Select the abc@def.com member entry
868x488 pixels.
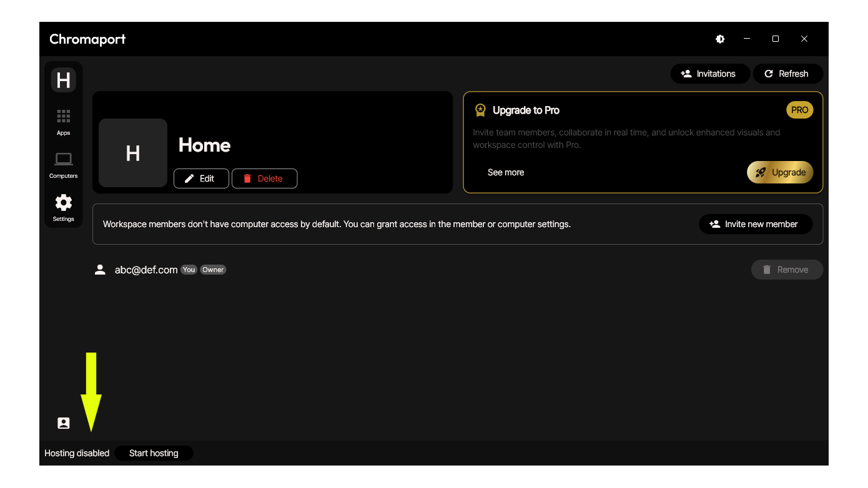(146, 270)
